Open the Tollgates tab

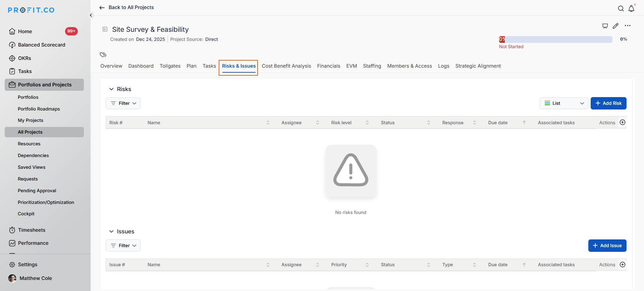pyautogui.click(x=170, y=66)
